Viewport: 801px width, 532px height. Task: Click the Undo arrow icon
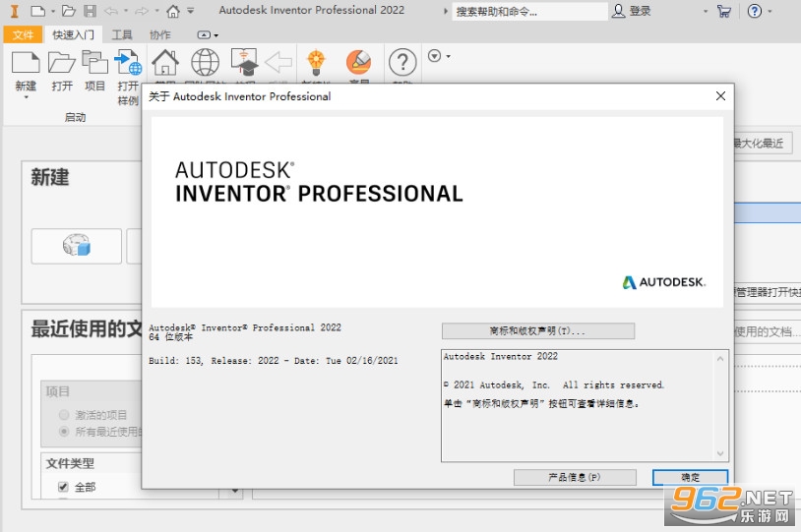point(111,11)
